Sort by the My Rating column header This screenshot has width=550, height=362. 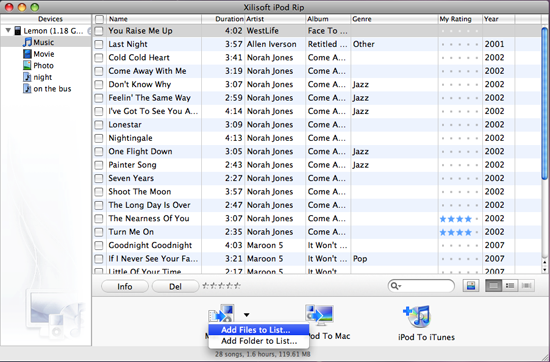pyautogui.click(x=460, y=19)
